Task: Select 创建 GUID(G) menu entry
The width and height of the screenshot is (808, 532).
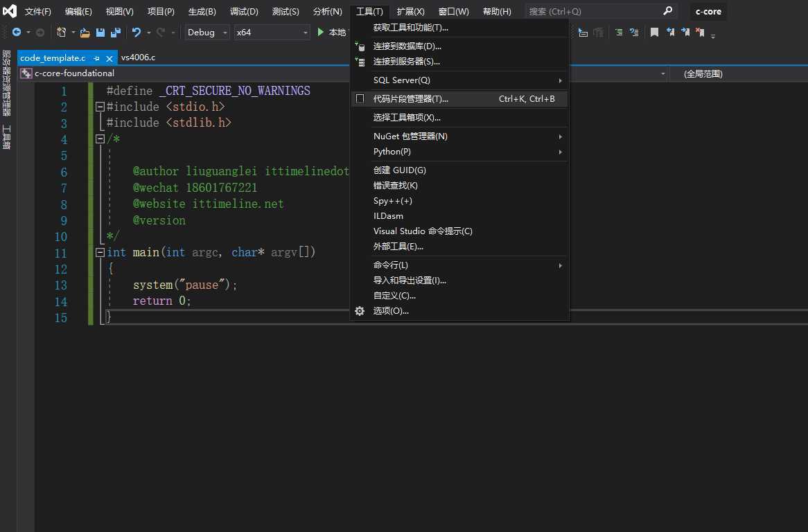Action: tap(459, 170)
